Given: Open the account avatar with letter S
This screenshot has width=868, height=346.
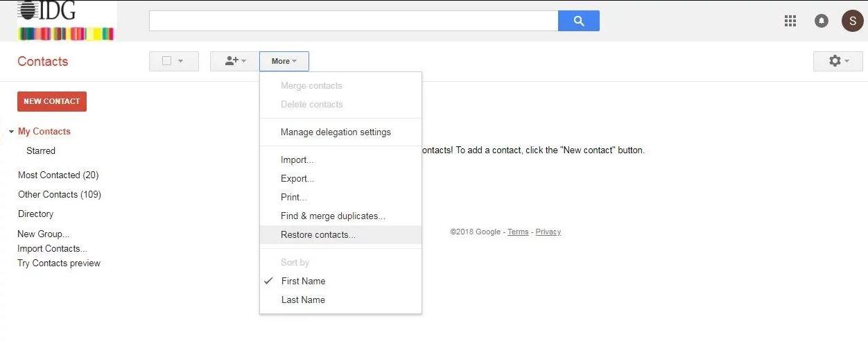Looking at the screenshot, I should (x=852, y=21).
